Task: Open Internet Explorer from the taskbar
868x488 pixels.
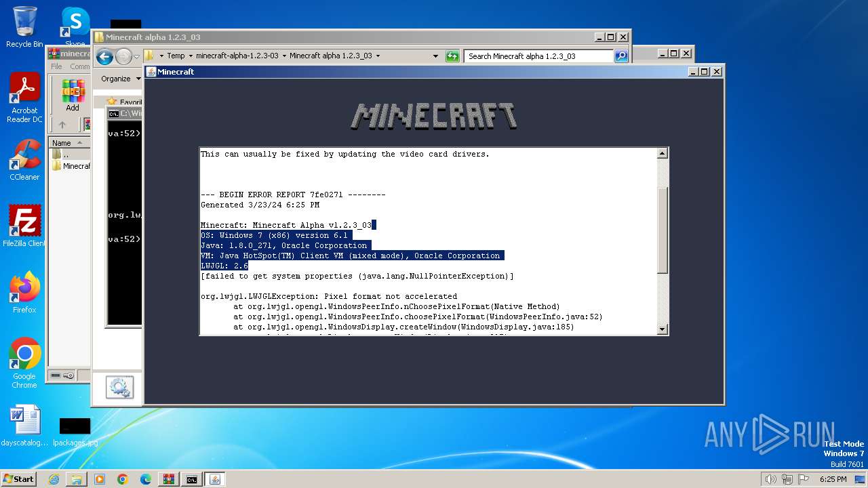Action: [54, 479]
